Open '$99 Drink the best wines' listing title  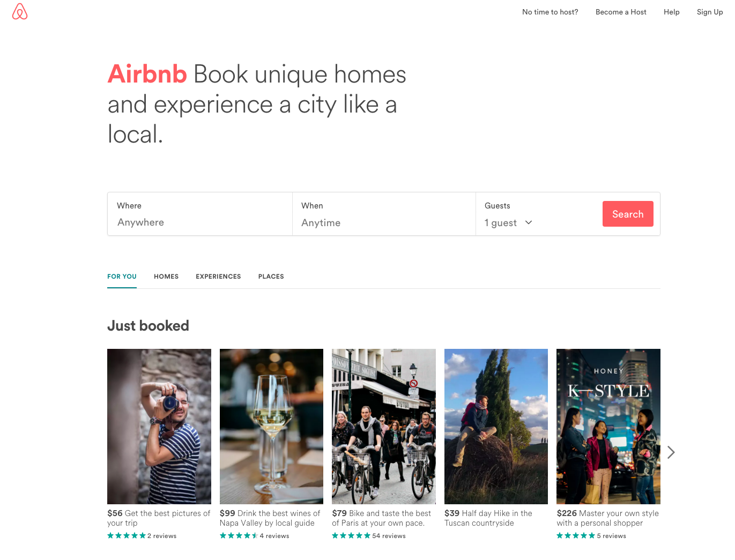[x=270, y=518]
